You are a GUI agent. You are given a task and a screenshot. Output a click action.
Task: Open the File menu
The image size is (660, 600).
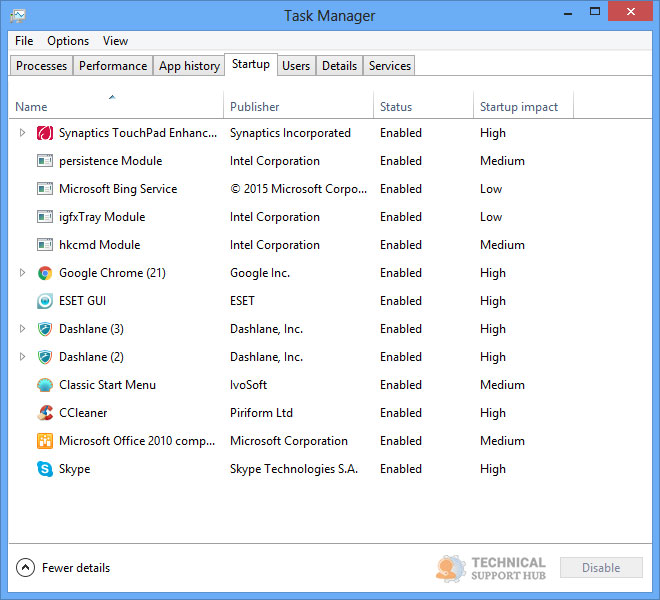click(x=24, y=41)
